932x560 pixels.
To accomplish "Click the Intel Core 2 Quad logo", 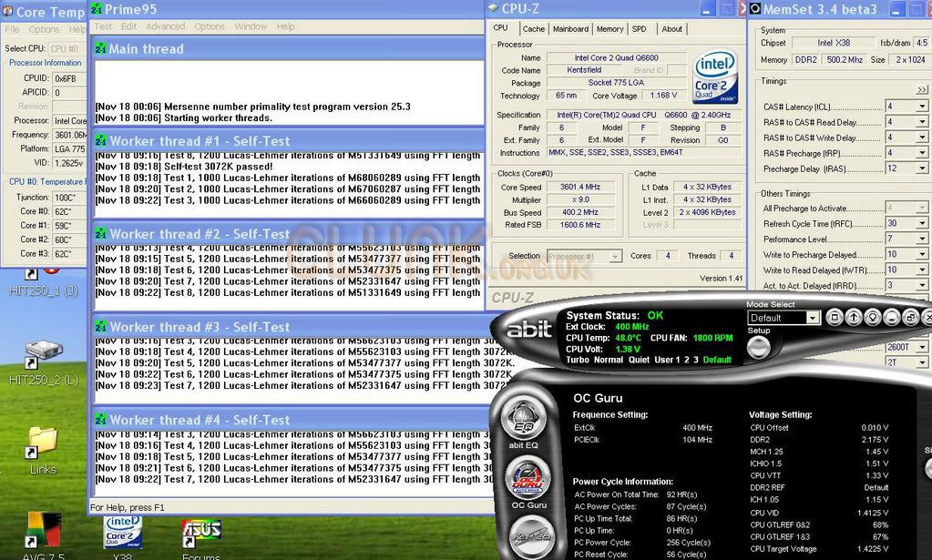I will click(x=716, y=76).
